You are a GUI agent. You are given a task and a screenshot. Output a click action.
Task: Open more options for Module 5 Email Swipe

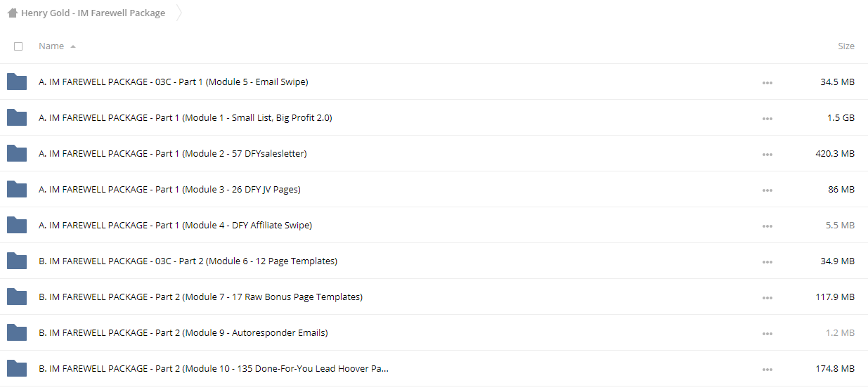767,82
